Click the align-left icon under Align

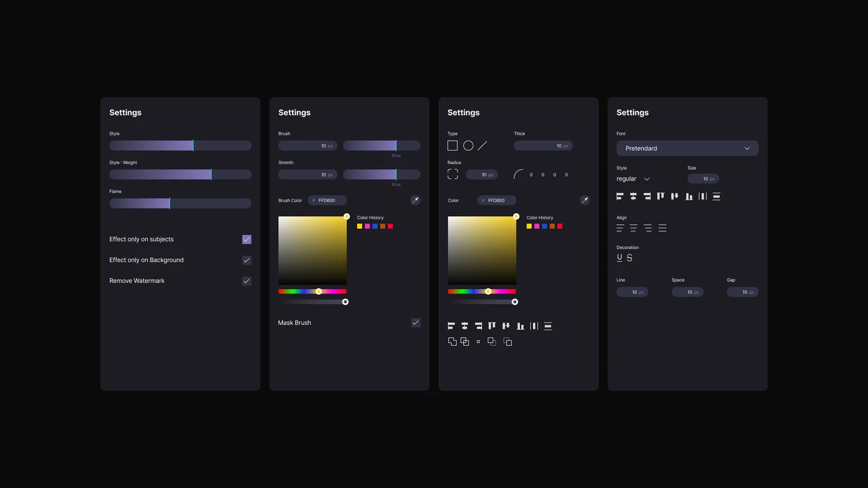pos(620,228)
